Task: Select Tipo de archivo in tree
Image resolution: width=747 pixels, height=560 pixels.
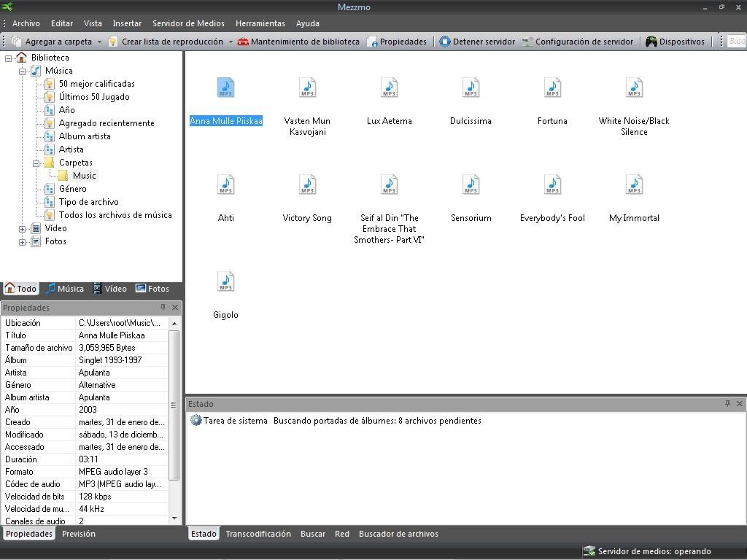Action: coord(88,202)
